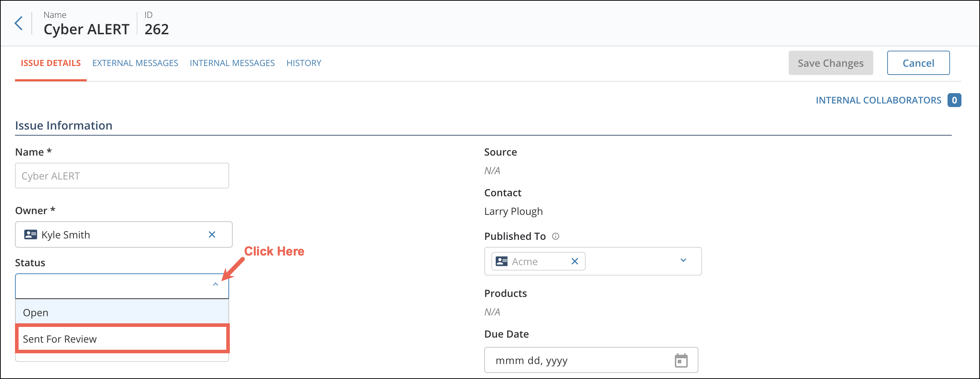
Task: Click the Due Date mmm dd, yyyy field
Action: coord(591,360)
